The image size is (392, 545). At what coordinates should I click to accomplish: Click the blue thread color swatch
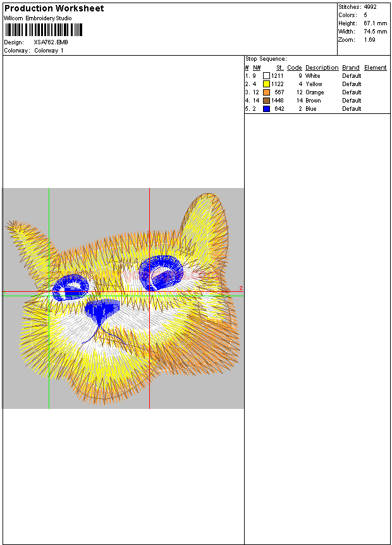tap(266, 109)
